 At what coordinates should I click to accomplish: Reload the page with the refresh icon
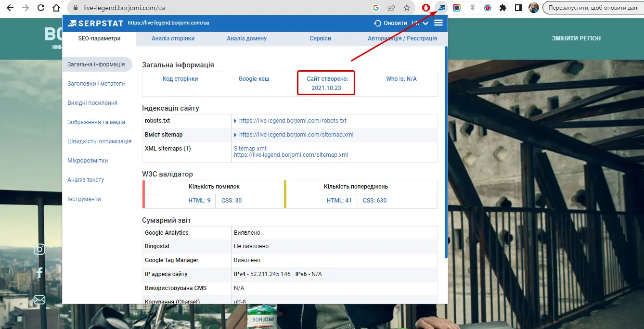click(x=41, y=8)
